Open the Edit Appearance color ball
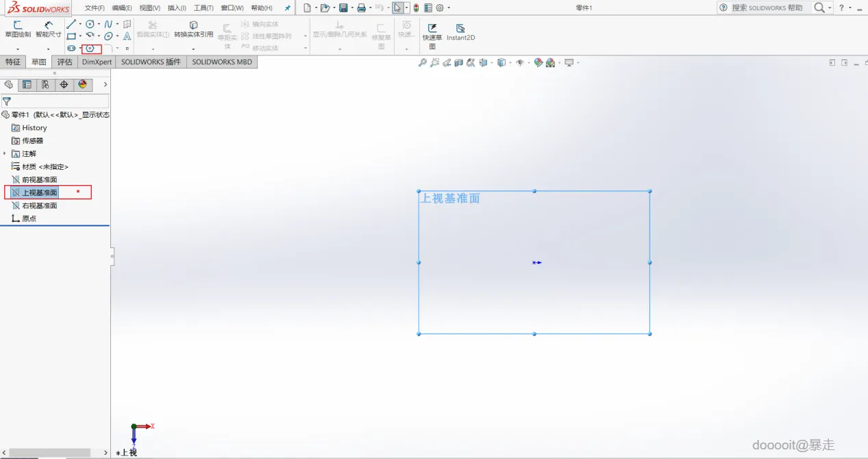 click(538, 63)
